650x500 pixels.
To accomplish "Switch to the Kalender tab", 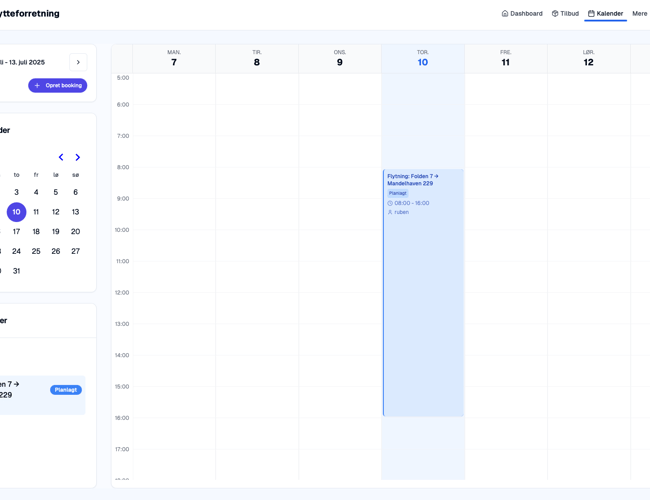I will pyautogui.click(x=605, y=14).
